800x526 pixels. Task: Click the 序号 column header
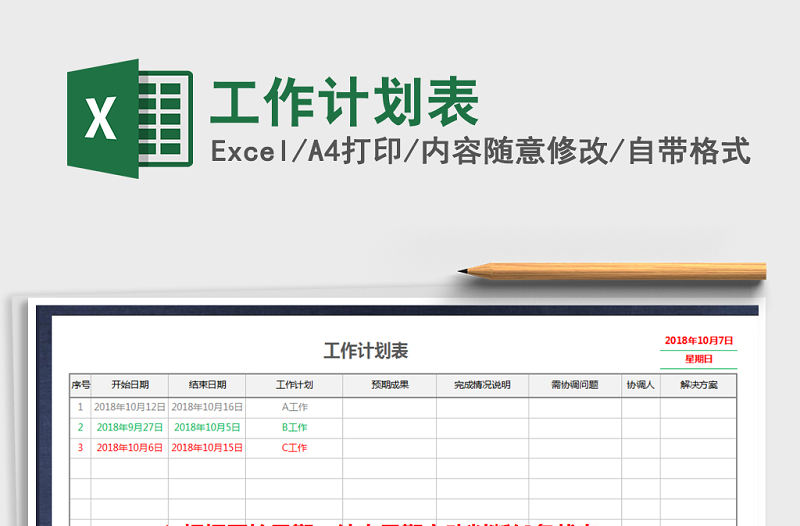tap(80, 384)
